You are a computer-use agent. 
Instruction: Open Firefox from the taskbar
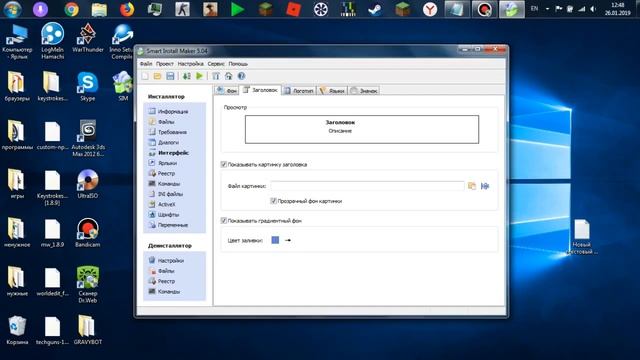coord(127,9)
